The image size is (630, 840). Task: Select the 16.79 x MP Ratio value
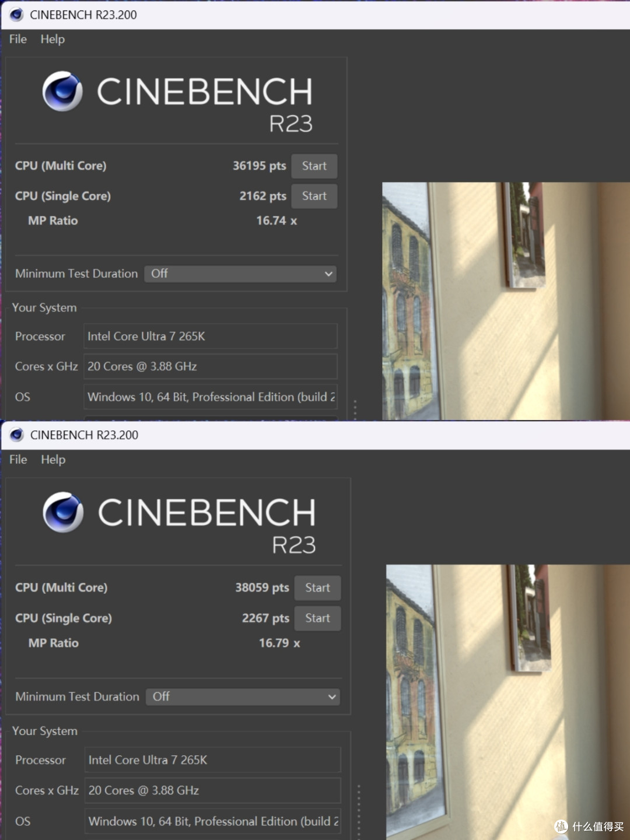pyautogui.click(x=279, y=643)
